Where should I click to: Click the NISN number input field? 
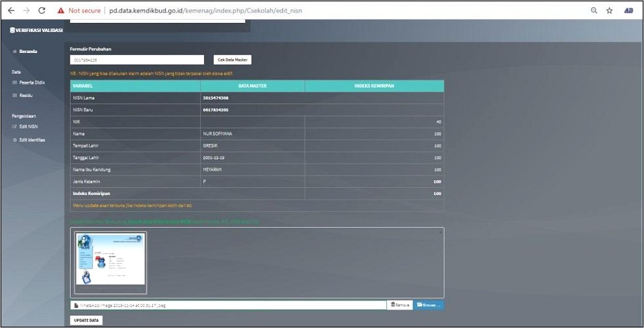pos(137,60)
